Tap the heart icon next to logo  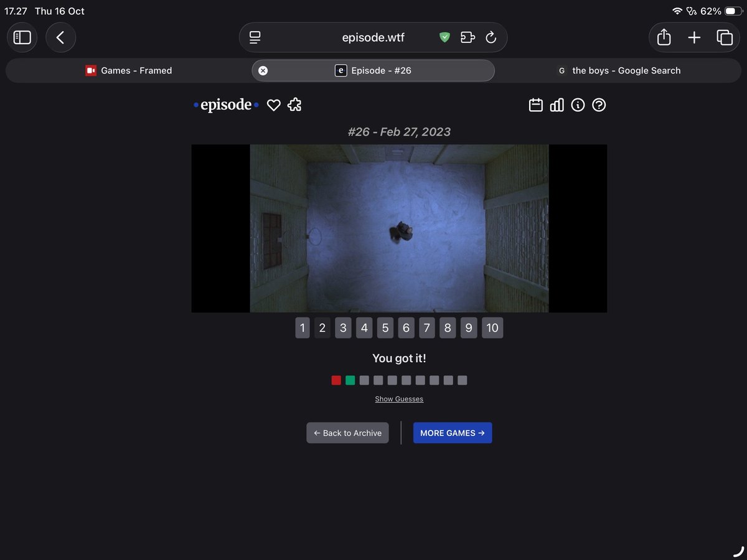click(x=274, y=105)
